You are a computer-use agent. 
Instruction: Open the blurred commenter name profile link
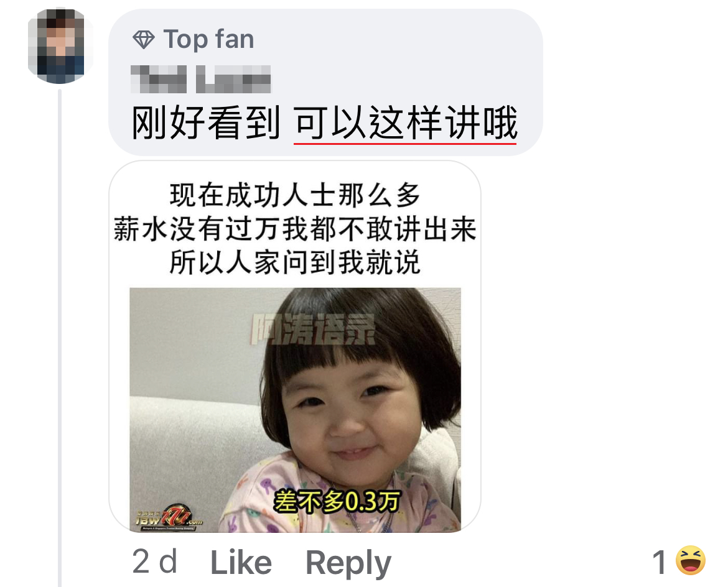coord(200,79)
